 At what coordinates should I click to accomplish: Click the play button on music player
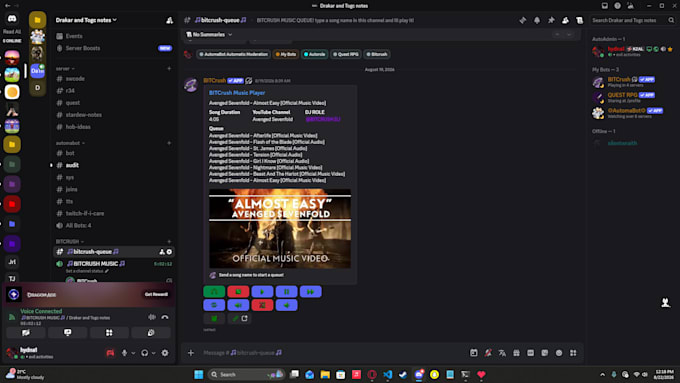click(x=262, y=292)
